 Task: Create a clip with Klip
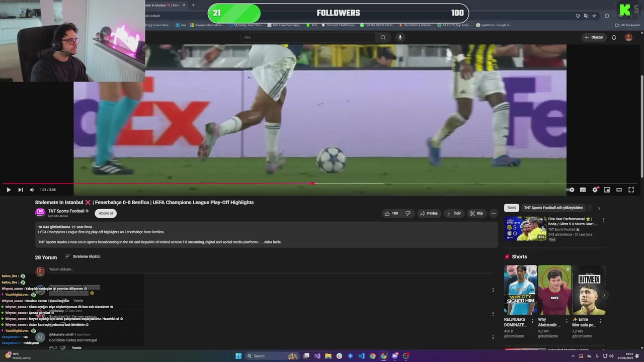(x=476, y=213)
